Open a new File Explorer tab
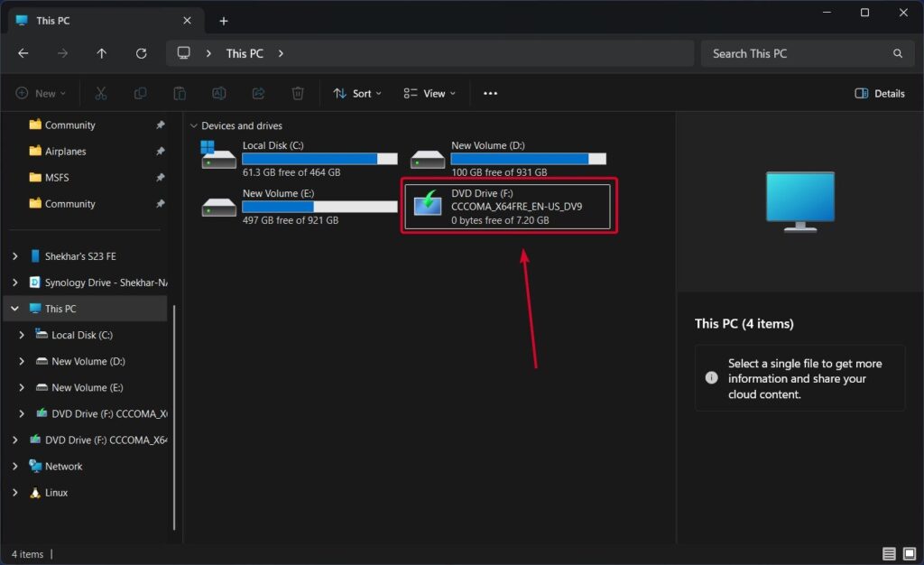 point(224,20)
